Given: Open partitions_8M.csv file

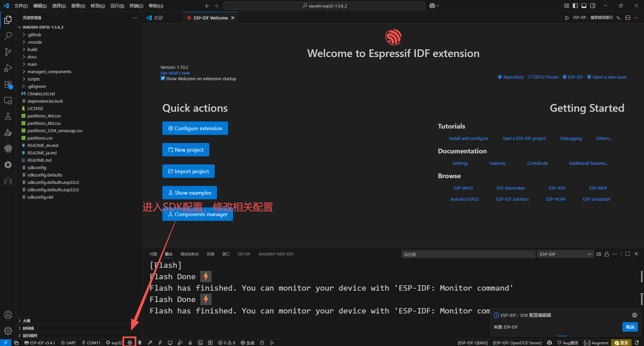Looking at the screenshot, I should [x=44, y=123].
